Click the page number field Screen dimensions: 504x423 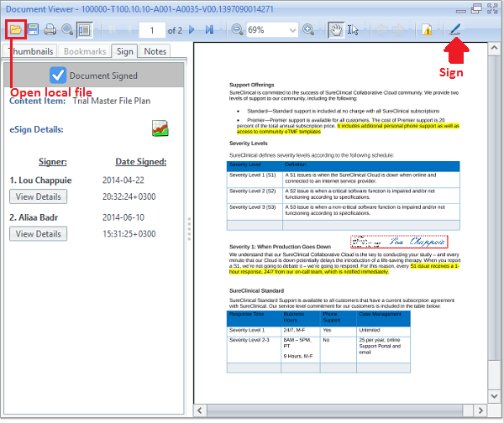pos(152,30)
